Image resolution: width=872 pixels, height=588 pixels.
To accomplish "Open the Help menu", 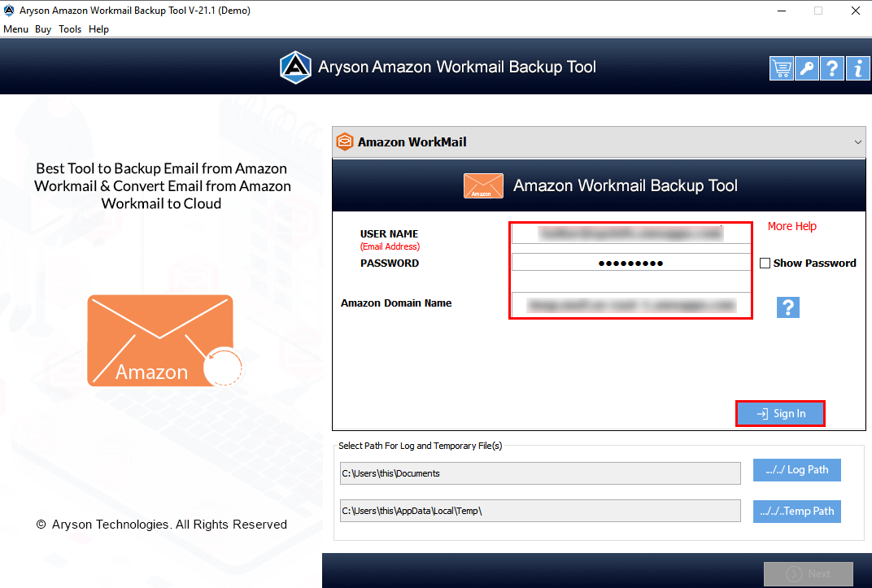I will (x=98, y=29).
